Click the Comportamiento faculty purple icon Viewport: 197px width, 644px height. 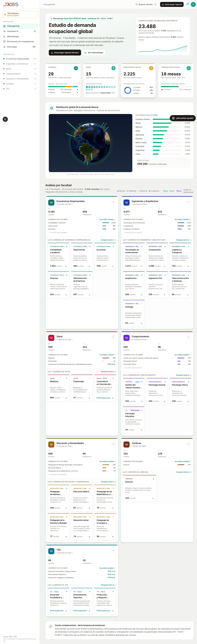click(x=126, y=338)
